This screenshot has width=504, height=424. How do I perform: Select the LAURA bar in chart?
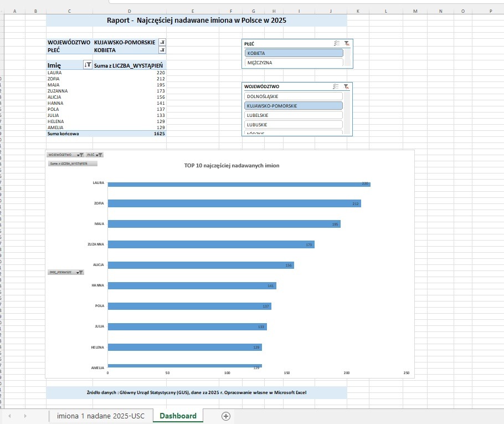pos(239,185)
